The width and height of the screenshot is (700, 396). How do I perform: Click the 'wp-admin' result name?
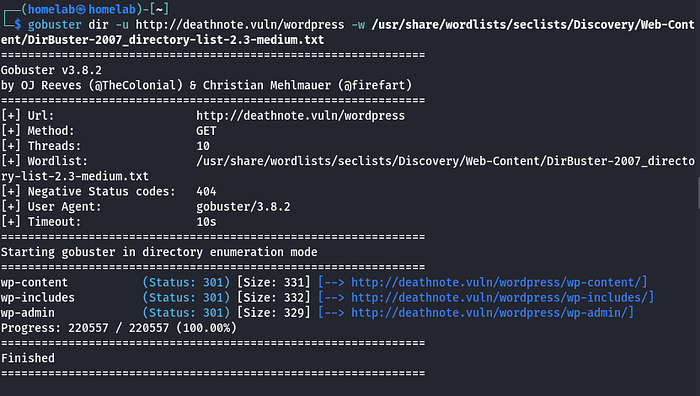[28, 313]
